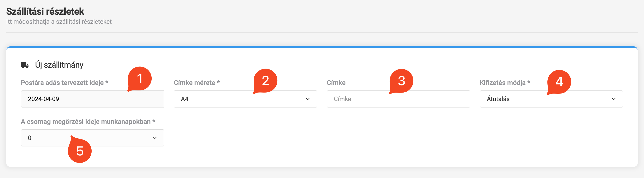Click the Új szállitmány section heading
The image size is (644, 178).
click(x=59, y=65)
